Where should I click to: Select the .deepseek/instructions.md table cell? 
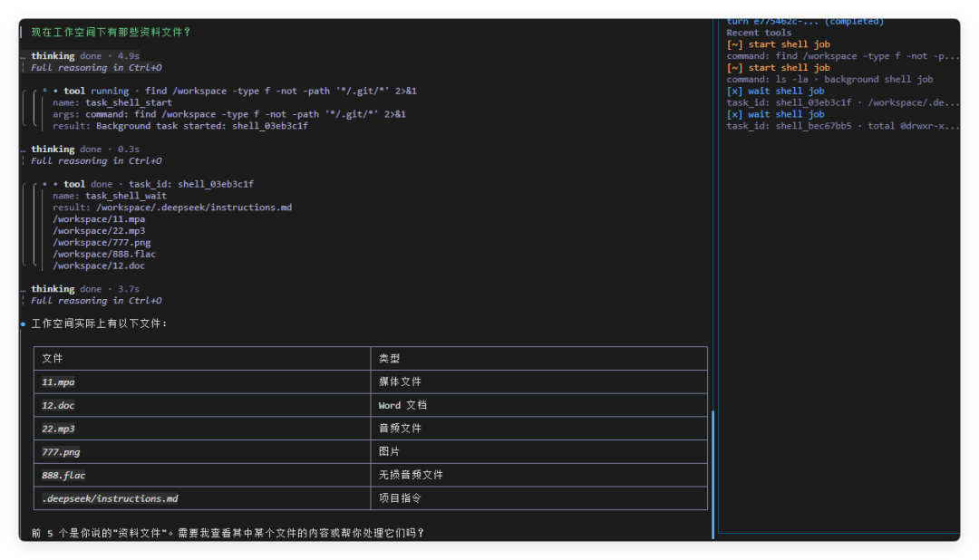(202, 498)
